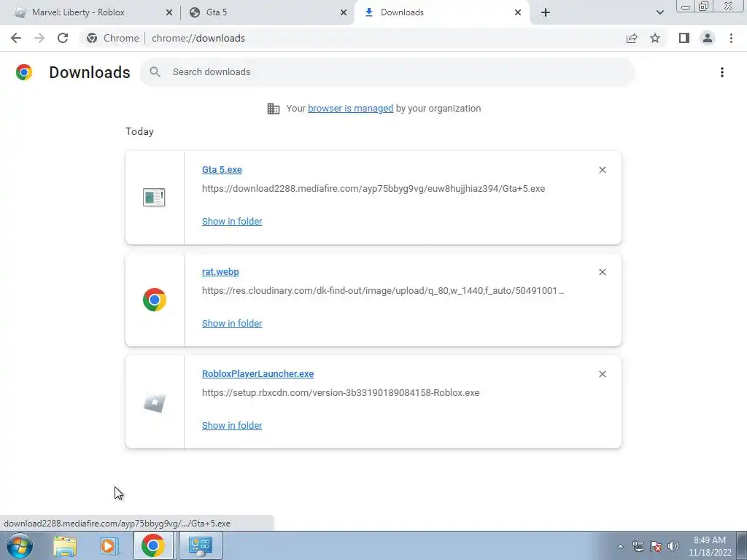Reload the Downloads page
Screen dimensions: 747x560
[x=63, y=38]
